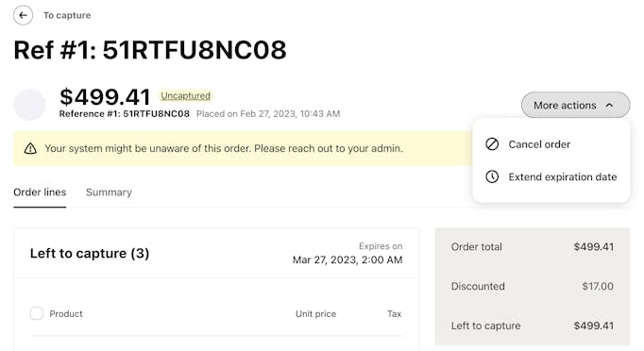Click the clock icon for extending expiration

tap(492, 176)
